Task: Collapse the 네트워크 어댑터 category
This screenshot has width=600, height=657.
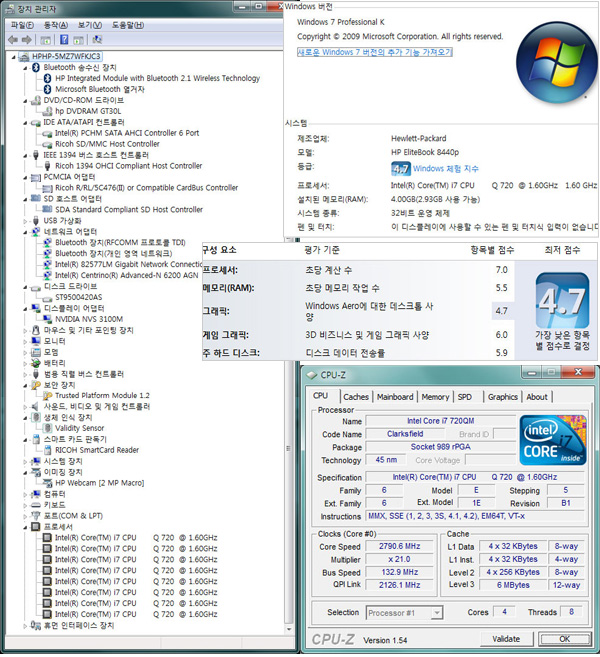Action: 25,232
